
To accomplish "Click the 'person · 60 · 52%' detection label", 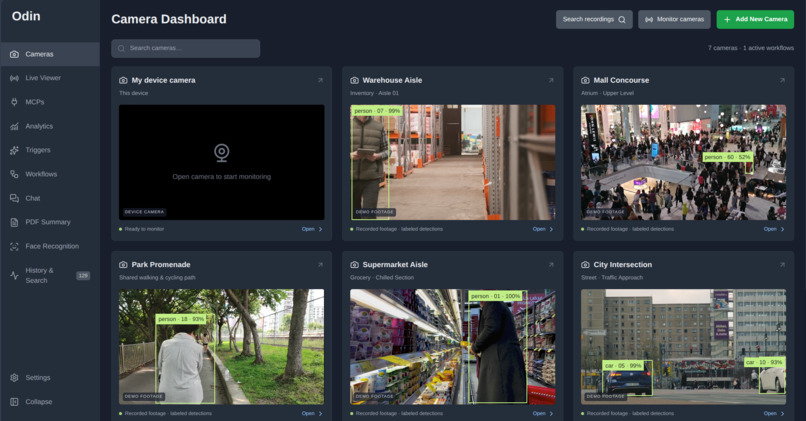I will click(x=727, y=157).
